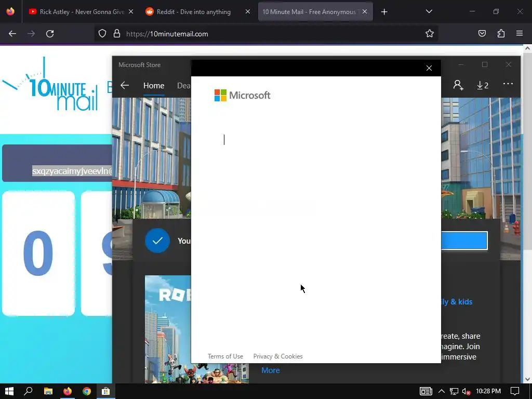
Task: Click the More link in Store
Action: pos(270,370)
